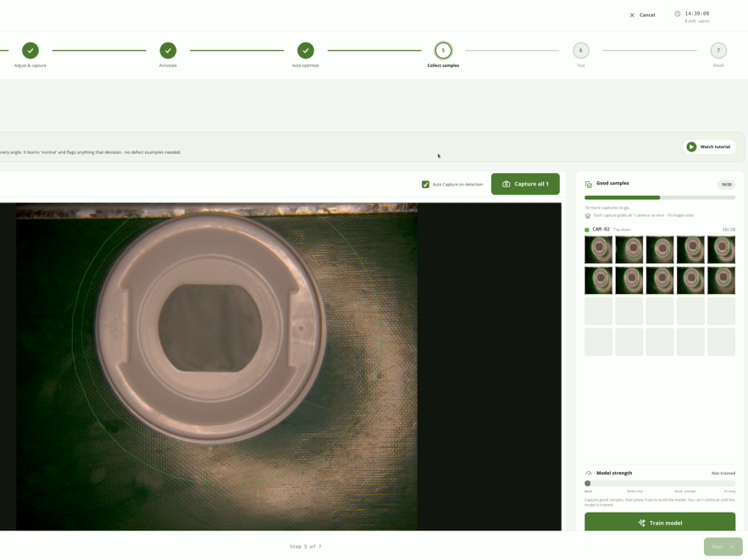
Task: Jump to the Test step
Action: (x=580, y=50)
